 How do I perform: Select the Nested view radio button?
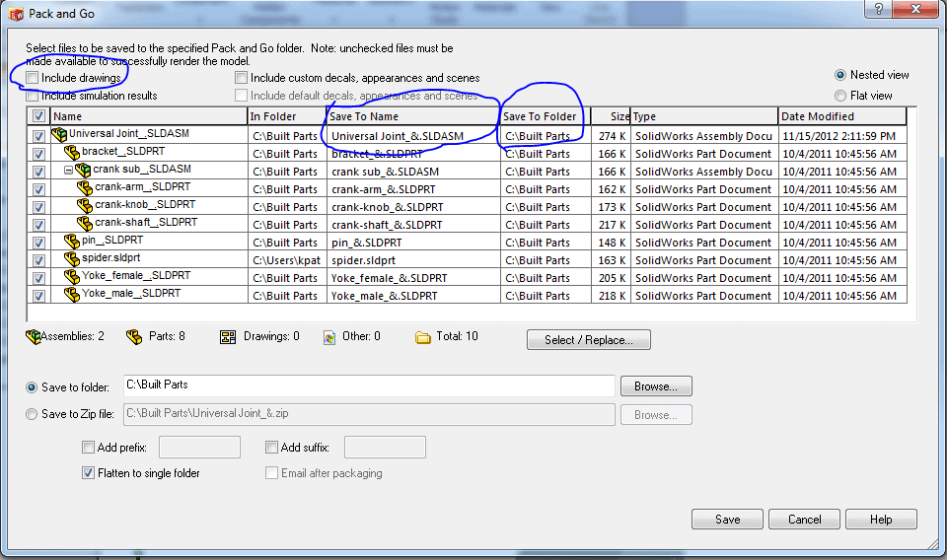click(x=840, y=76)
